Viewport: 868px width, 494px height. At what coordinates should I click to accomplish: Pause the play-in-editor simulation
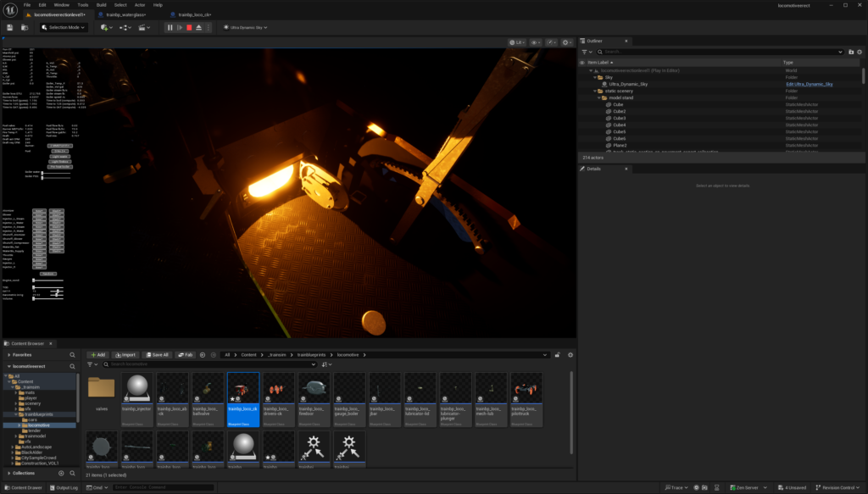[170, 27]
